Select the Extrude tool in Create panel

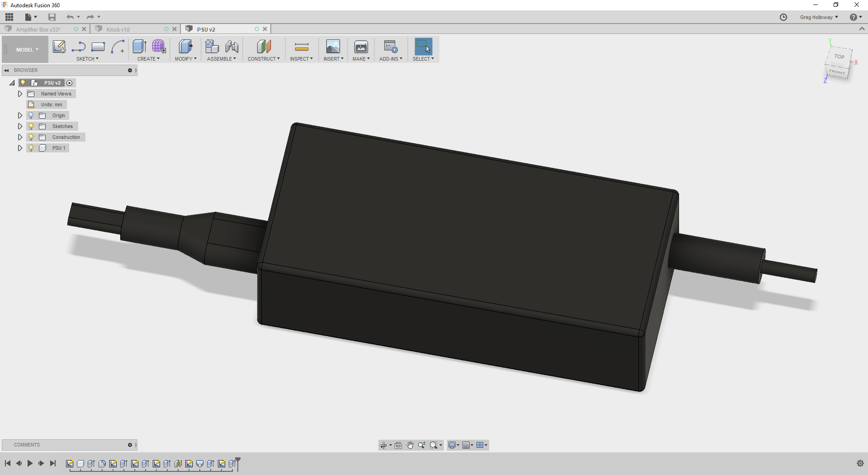139,46
